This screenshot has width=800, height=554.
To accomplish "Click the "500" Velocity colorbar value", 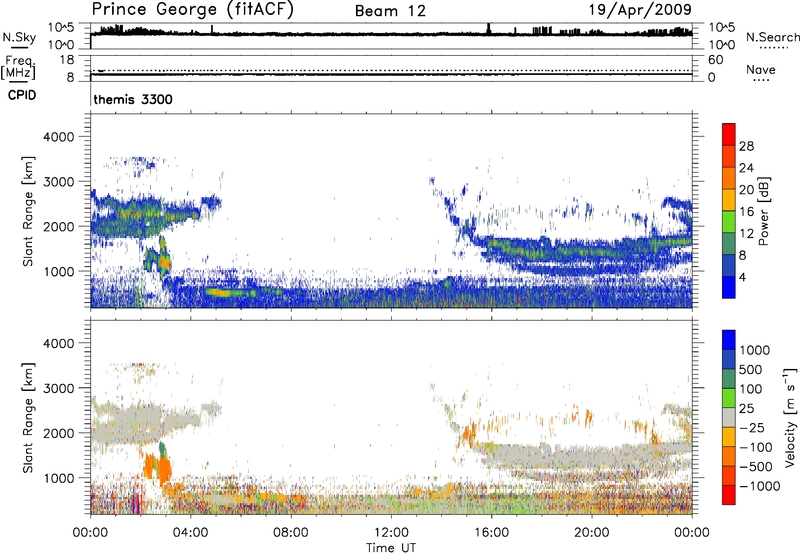I will pyautogui.click(x=751, y=370).
